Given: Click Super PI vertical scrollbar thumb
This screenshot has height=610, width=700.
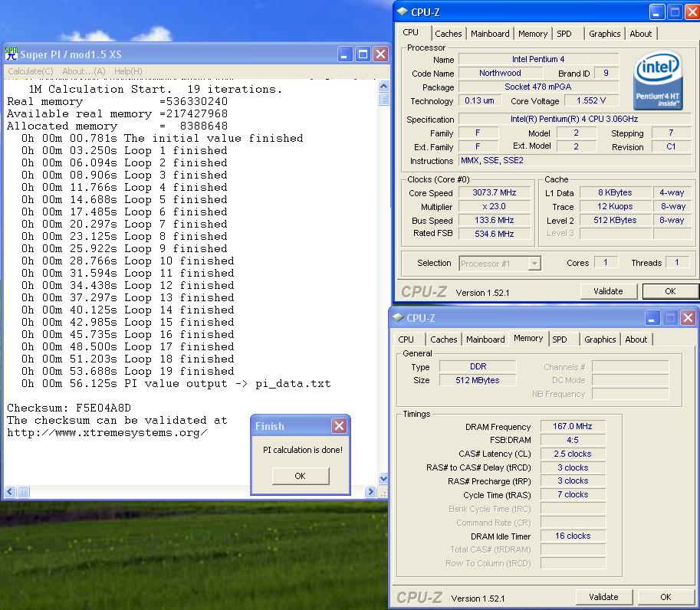Looking at the screenshot, I should pyautogui.click(x=383, y=99).
